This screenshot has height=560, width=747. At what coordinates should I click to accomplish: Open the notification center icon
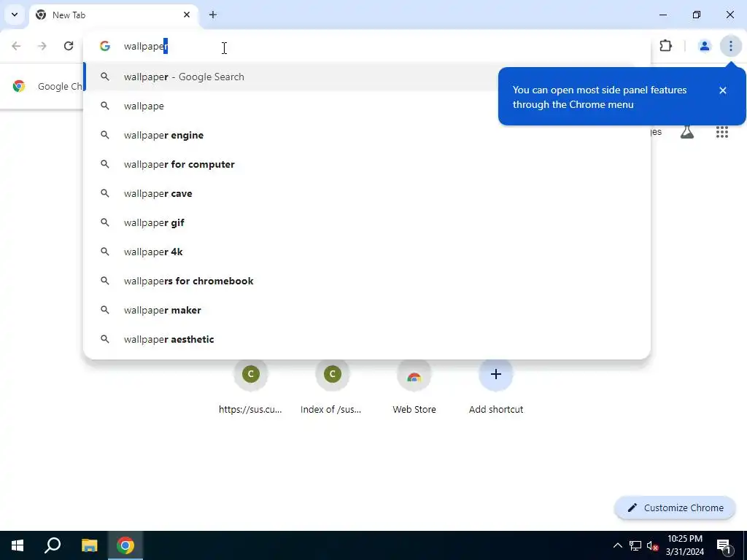[x=724, y=545]
